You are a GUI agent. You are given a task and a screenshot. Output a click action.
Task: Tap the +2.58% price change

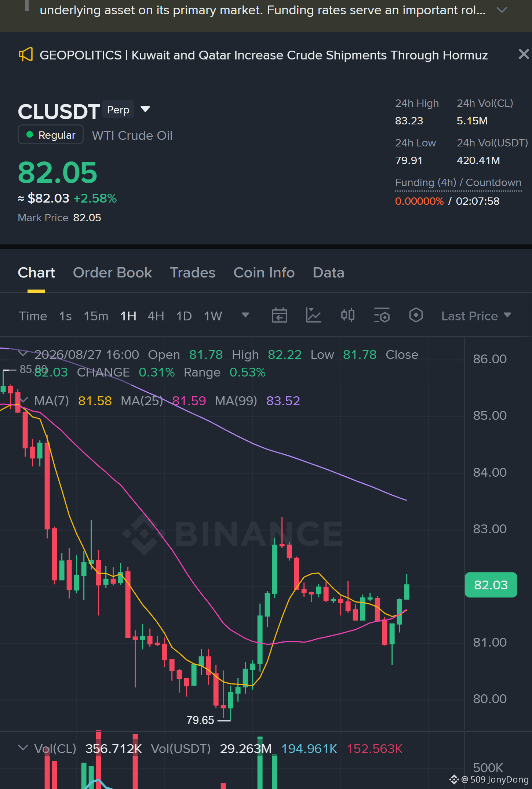coord(95,198)
